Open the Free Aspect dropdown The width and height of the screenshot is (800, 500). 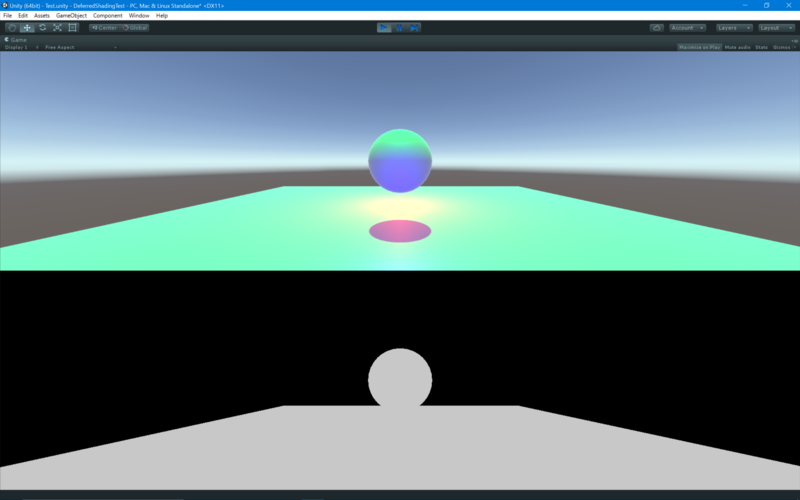81,47
